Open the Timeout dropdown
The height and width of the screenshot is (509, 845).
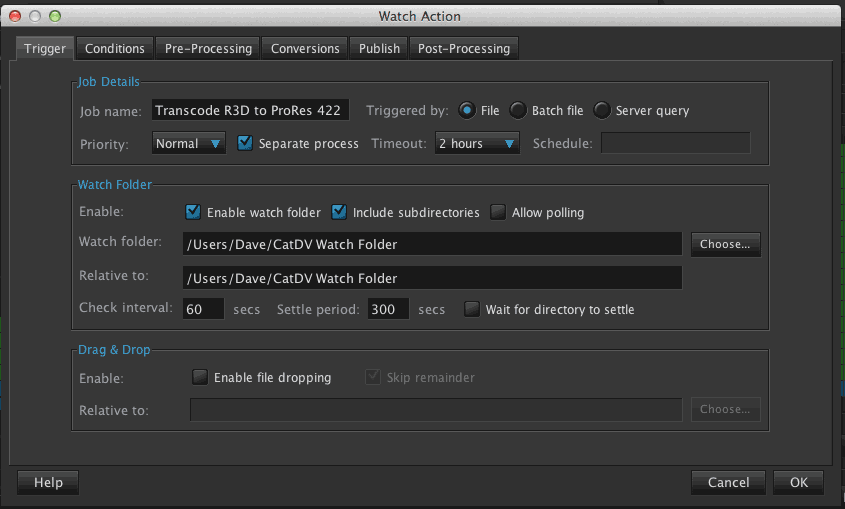point(477,143)
